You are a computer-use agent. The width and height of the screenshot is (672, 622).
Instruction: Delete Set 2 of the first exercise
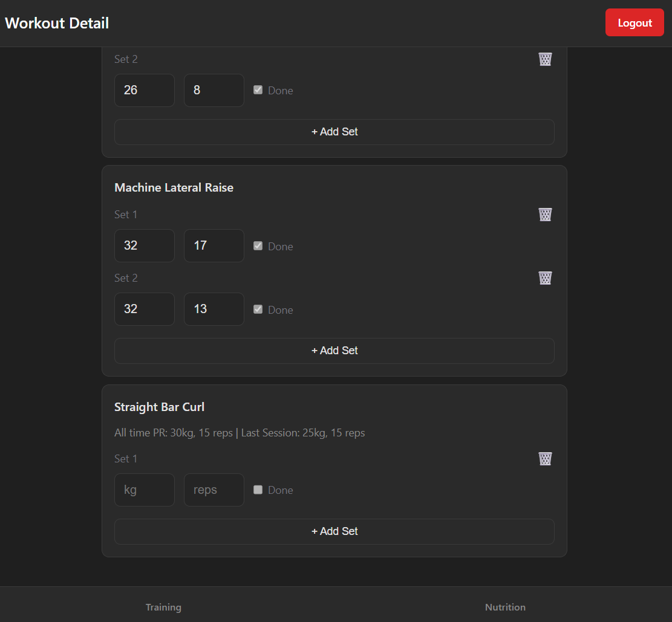pyautogui.click(x=545, y=59)
